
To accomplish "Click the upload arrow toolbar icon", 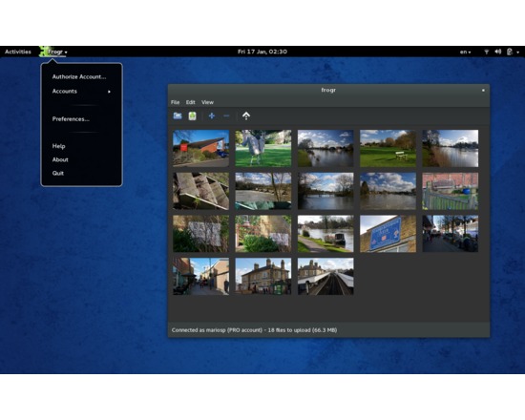I will 246,115.
